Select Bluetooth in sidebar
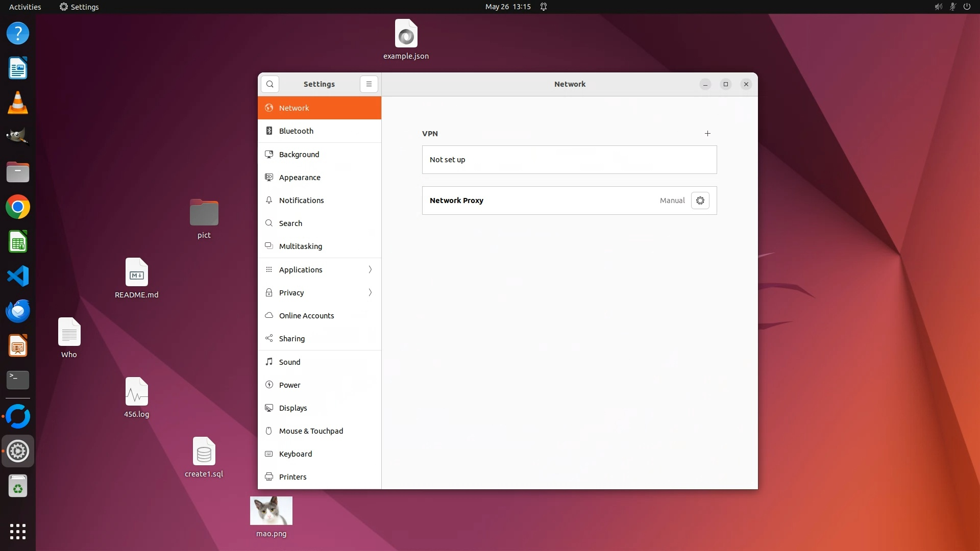 296,131
